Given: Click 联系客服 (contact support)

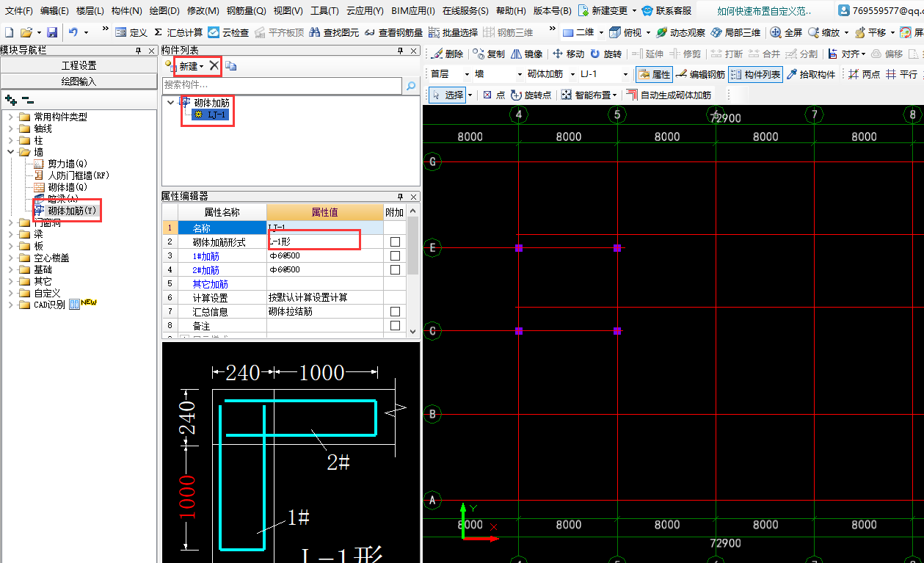Looking at the screenshot, I should tap(666, 11).
